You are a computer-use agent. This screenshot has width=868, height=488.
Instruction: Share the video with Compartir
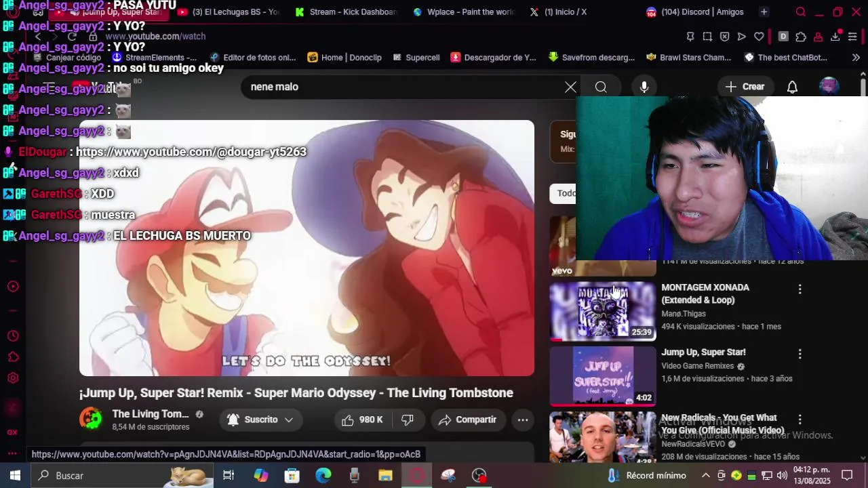click(467, 420)
